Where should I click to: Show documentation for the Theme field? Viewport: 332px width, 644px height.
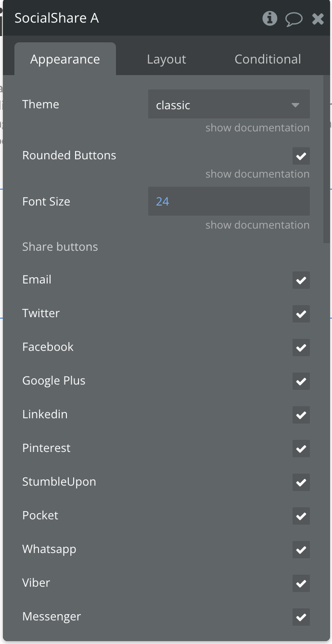(257, 128)
